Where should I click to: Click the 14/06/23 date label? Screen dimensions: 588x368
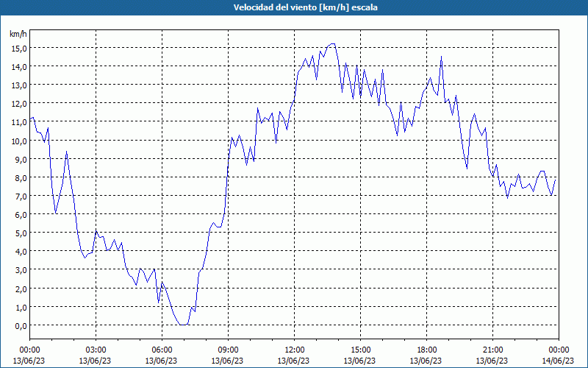(558, 361)
